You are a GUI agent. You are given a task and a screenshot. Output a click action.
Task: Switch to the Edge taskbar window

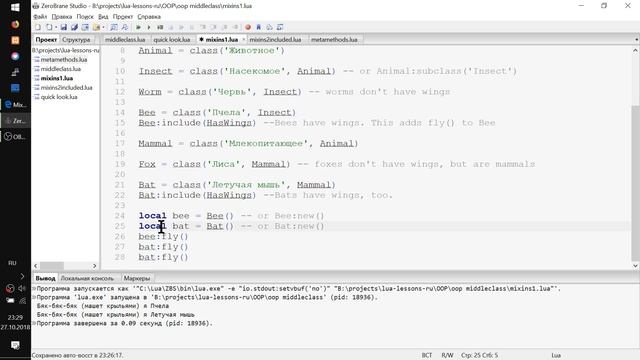coord(15,105)
